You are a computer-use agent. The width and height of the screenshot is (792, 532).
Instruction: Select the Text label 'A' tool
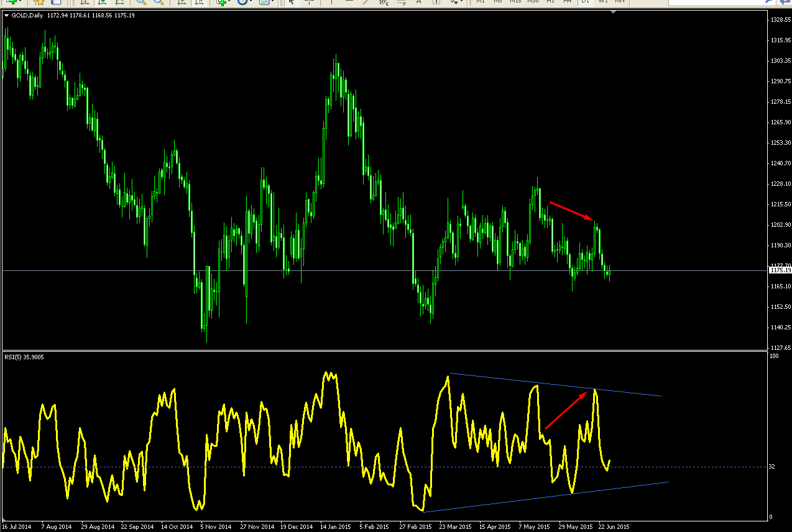419,2
